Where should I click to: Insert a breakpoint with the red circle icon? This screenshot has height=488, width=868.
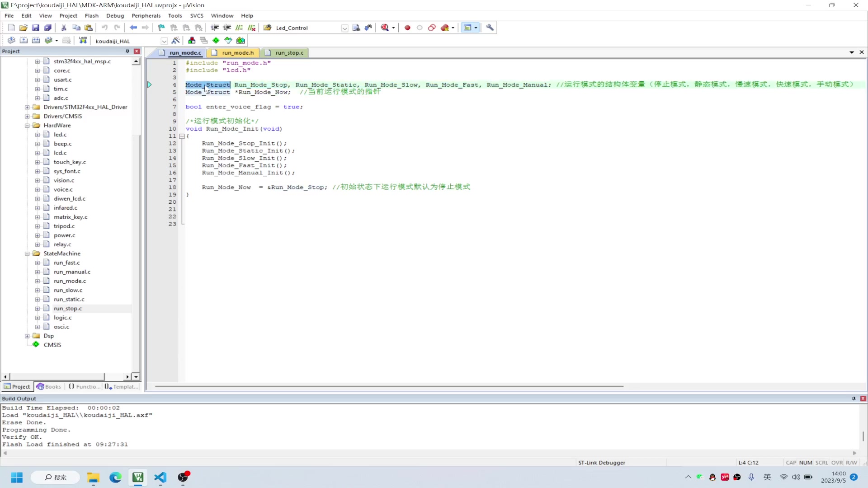407,28
